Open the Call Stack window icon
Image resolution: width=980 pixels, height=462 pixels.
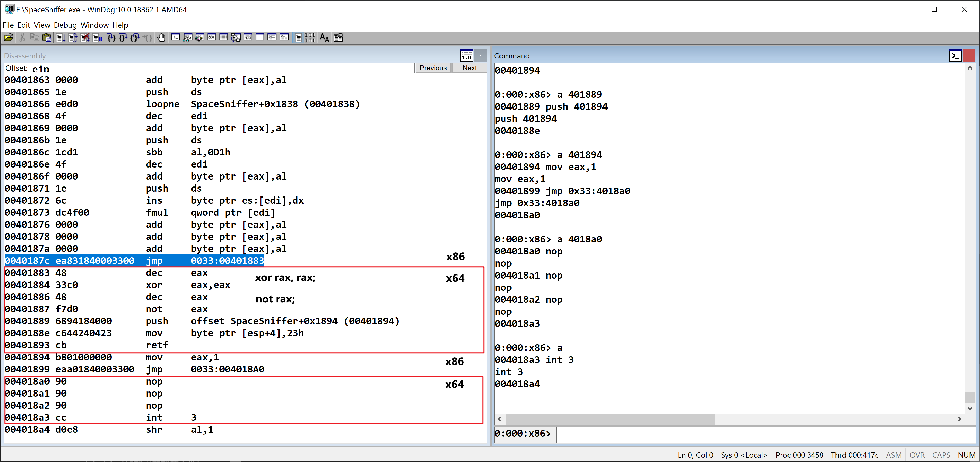[x=236, y=37]
